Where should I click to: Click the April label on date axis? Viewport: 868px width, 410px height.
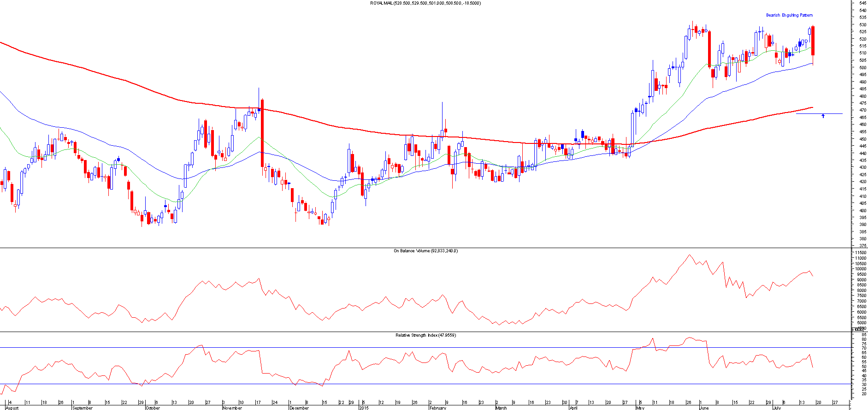[x=573, y=408]
